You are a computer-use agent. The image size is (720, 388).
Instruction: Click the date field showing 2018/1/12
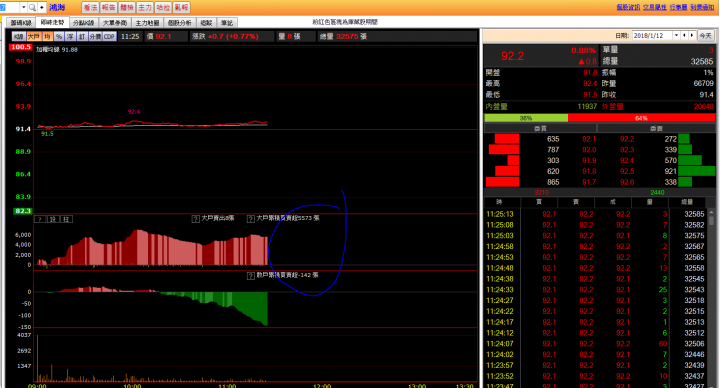pyautogui.click(x=652, y=35)
